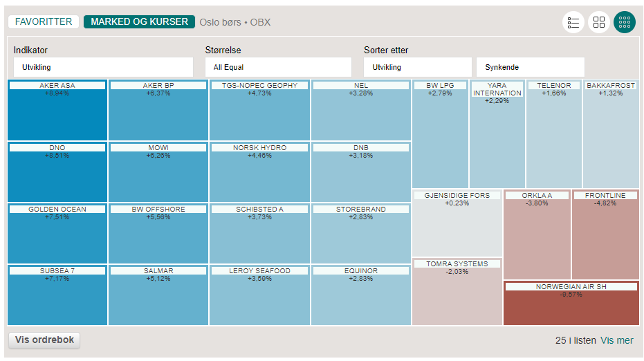The height and width of the screenshot is (361, 644).
Task: Switch to tile grid view icon
Action: [x=599, y=22]
